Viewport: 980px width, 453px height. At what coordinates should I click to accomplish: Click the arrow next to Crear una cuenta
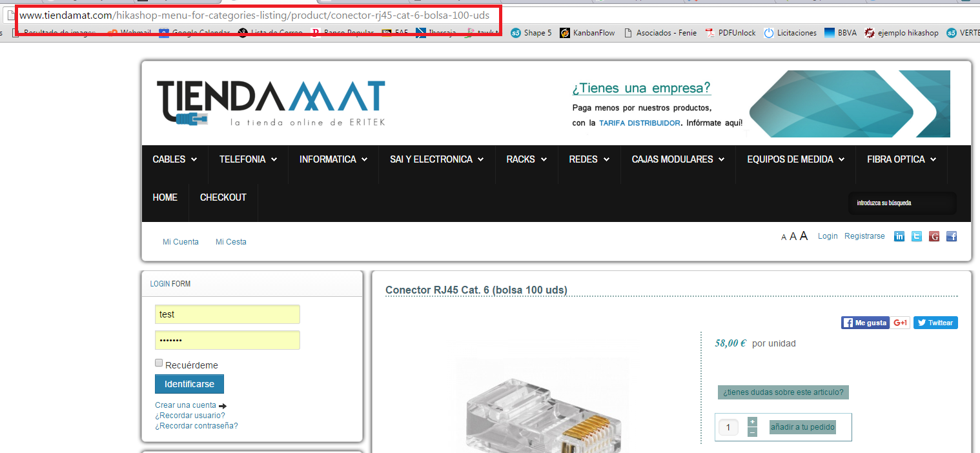tap(223, 406)
